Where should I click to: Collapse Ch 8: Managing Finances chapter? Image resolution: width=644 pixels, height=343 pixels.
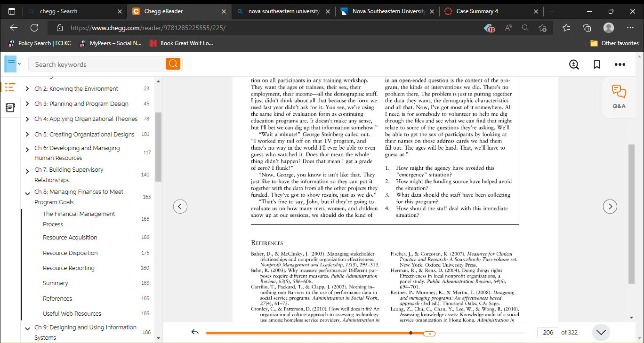tap(27, 193)
